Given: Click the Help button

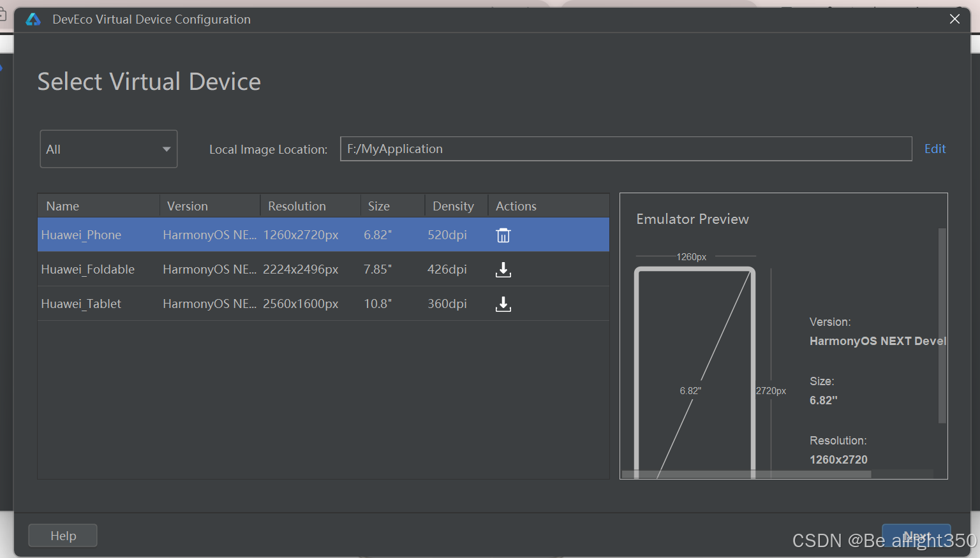Looking at the screenshot, I should click(x=63, y=536).
